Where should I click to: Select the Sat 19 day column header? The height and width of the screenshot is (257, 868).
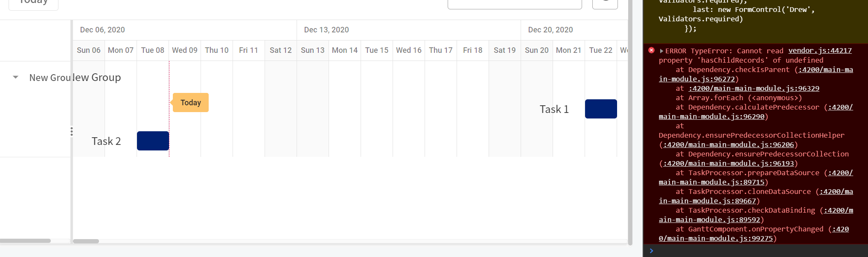pos(504,50)
